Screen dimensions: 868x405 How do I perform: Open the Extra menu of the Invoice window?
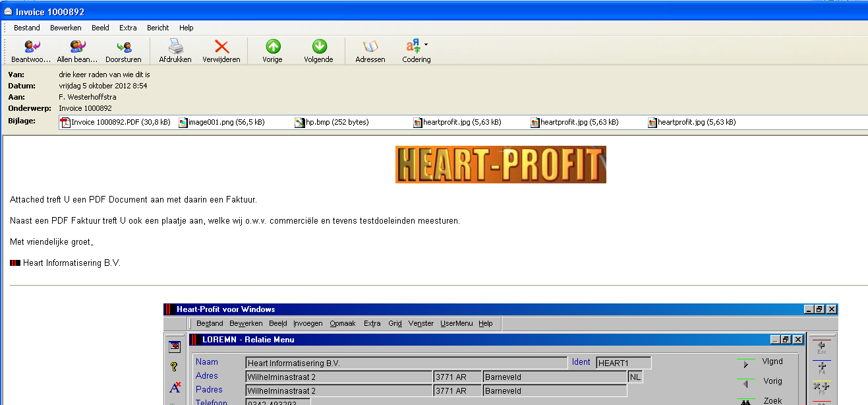(128, 28)
